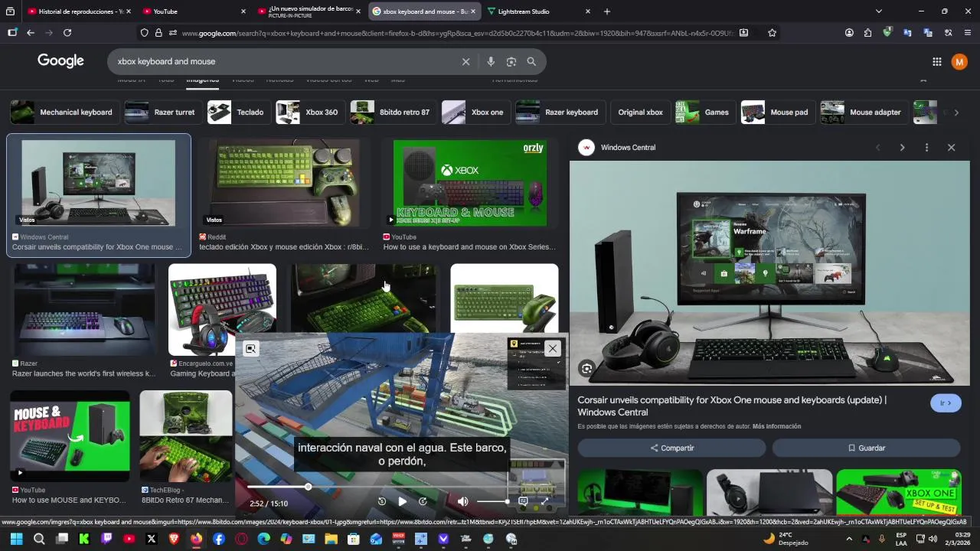This screenshot has width=980, height=551.
Task: Close the image preview panel
Action: (x=951, y=148)
